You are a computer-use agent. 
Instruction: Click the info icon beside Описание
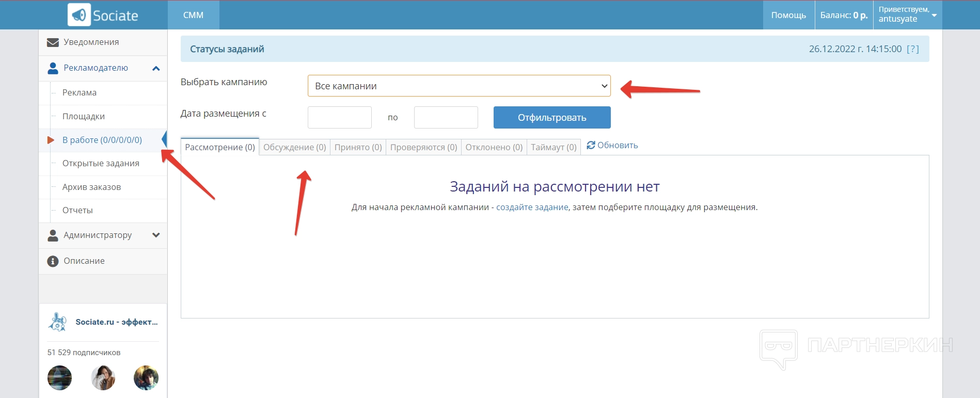tap(53, 261)
